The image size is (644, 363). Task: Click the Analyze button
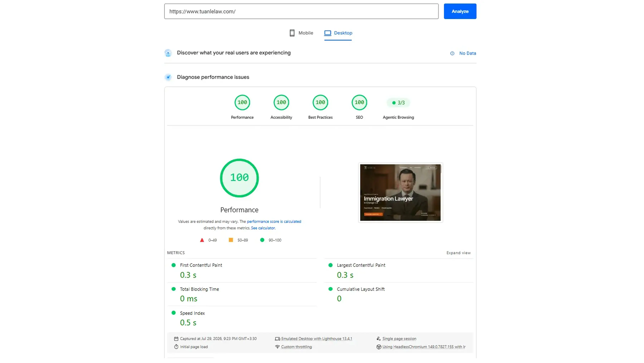[x=460, y=11]
